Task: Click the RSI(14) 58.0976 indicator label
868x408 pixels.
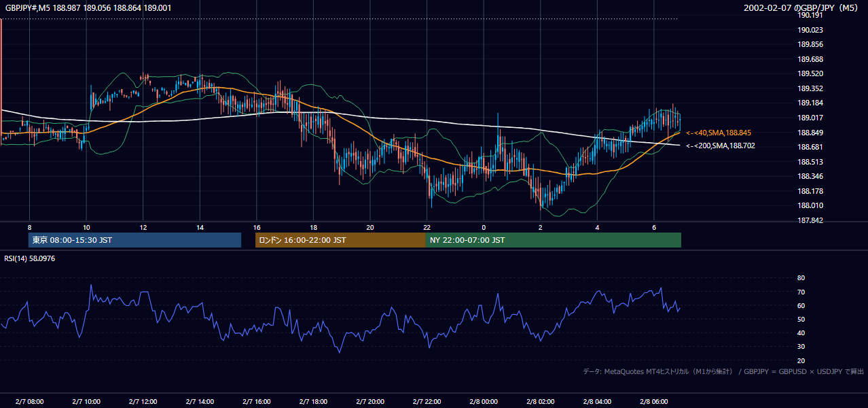Action: [x=31, y=258]
